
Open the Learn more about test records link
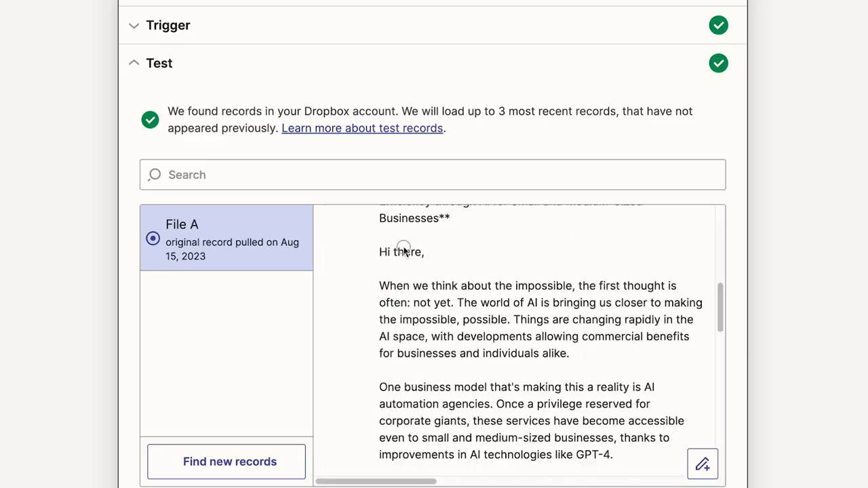pos(362,128)
